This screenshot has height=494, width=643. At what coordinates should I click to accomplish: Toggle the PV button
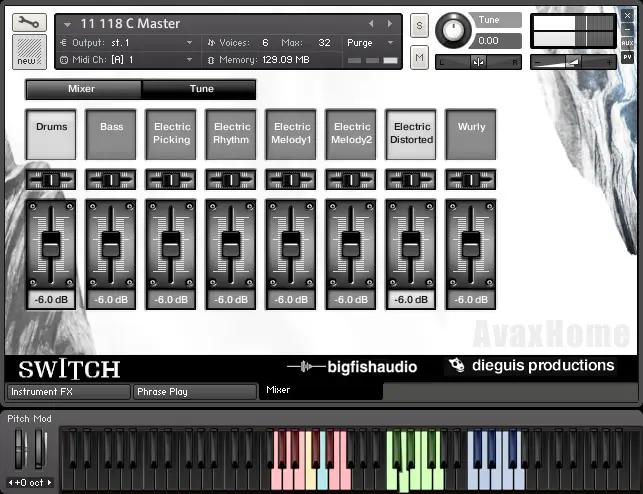[x=627, y=57]
